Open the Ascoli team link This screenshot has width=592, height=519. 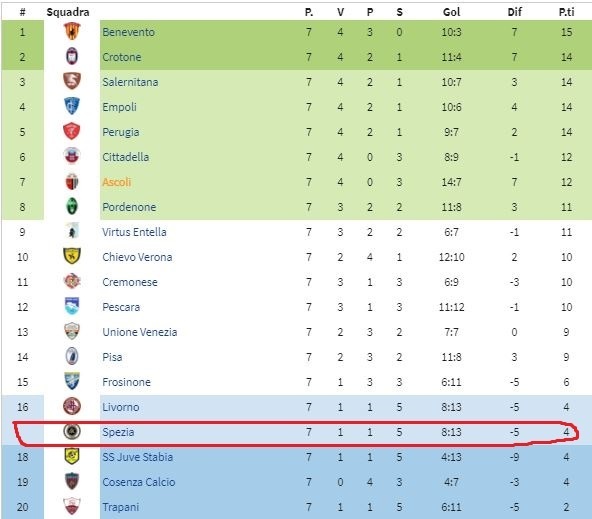[117, 182]
